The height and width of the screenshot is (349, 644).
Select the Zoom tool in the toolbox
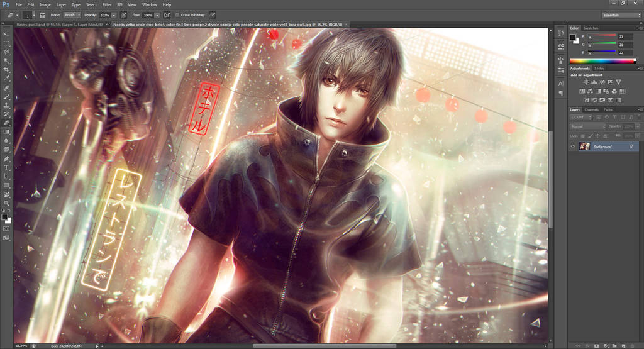point(6,203)
